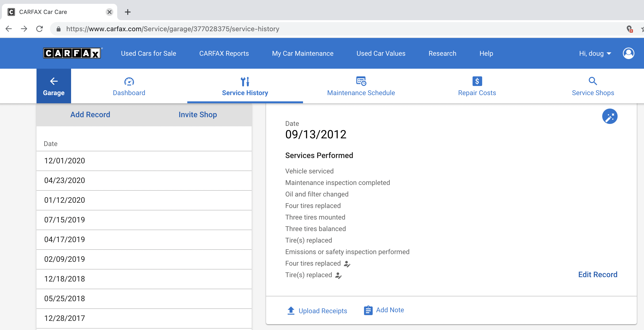Close the CARFAX Car Care tab
The width and height of the screenshot is (644, 330).
[109, 12]
